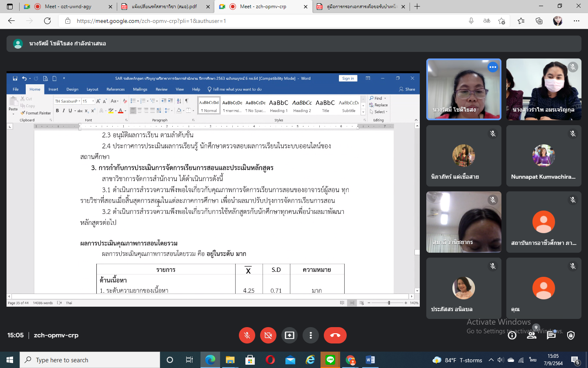588x368 pixels.
Task: Click the volume speaker icon in system tray
Action: 501,360
